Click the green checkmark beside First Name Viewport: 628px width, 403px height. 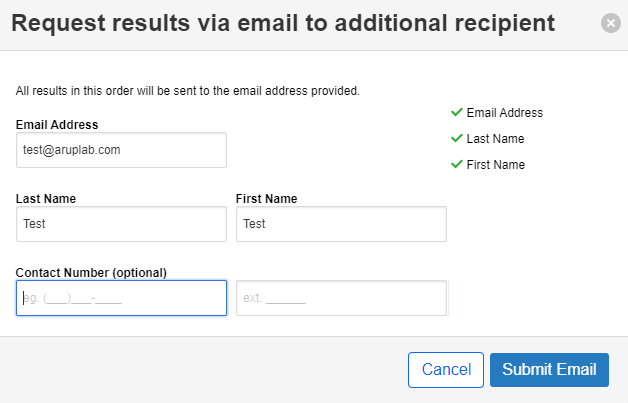pos(457,164)
